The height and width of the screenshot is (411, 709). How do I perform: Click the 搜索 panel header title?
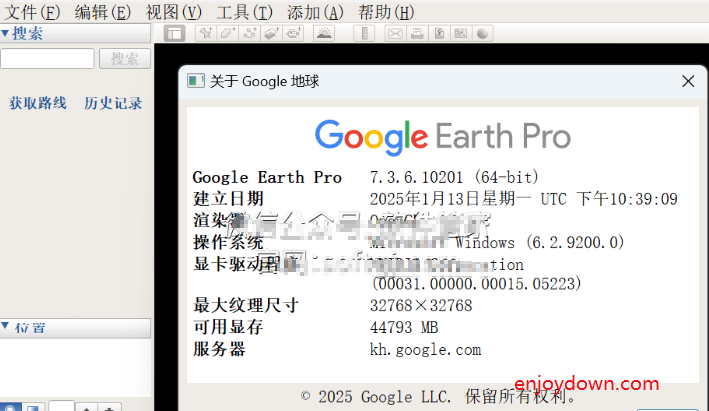(28, 33)
